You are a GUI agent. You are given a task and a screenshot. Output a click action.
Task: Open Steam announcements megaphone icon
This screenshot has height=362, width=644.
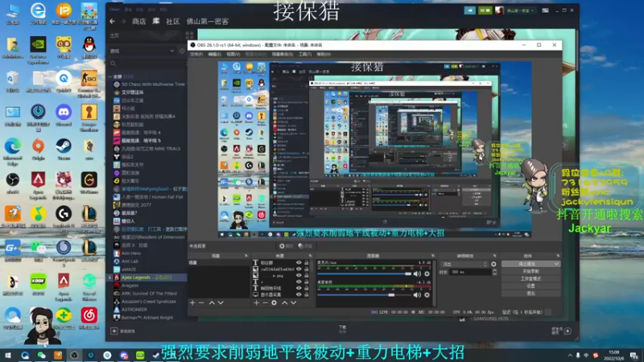(x=470, y=10)
